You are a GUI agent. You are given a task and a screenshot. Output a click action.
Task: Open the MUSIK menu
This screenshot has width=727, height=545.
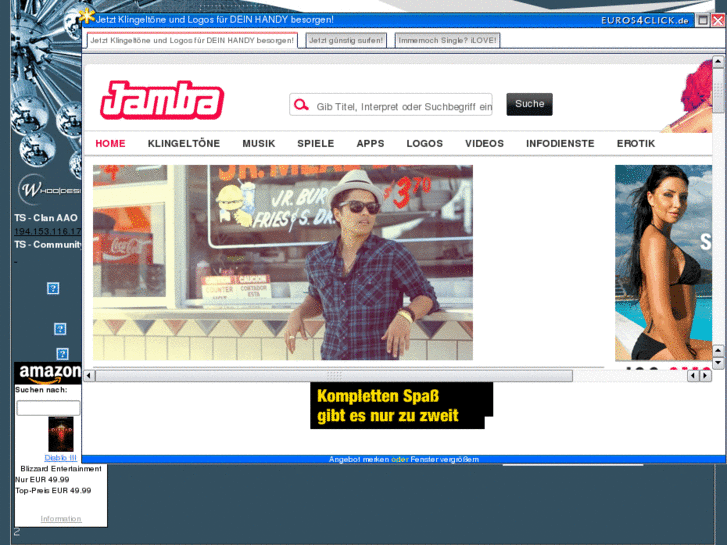pos(259,143)
